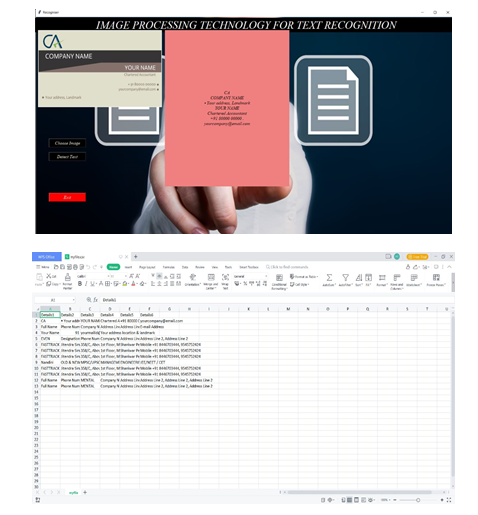Click the AutoSum sigma icon
The image size is (478, 515).
pos(329,277)
